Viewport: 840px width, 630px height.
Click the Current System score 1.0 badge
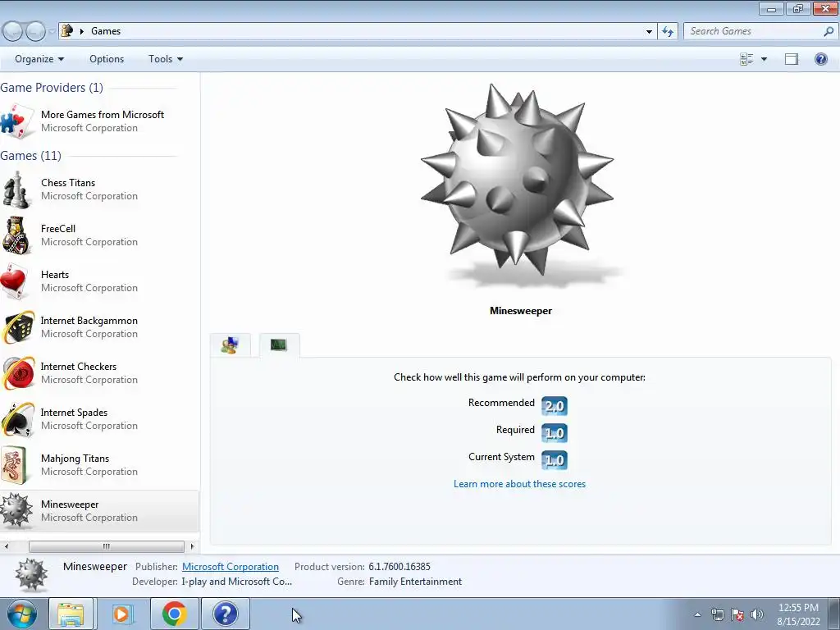554,459
